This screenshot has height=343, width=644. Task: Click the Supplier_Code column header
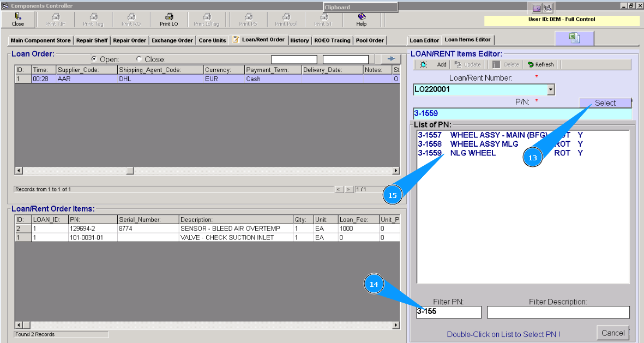[x=87, y=70]
